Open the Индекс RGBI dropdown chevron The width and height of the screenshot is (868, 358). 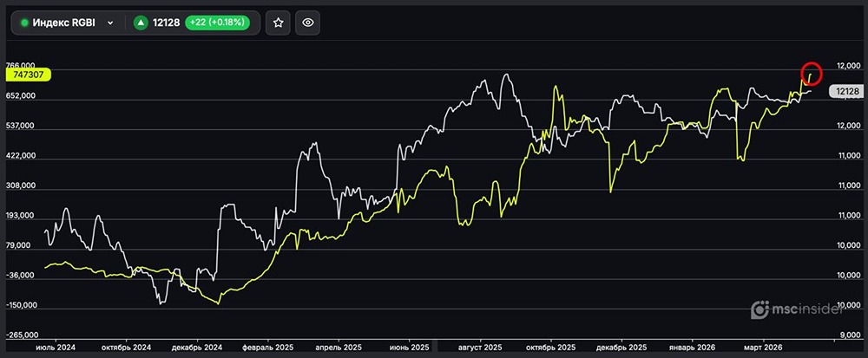pyautogui.click(x=110, y=23)
